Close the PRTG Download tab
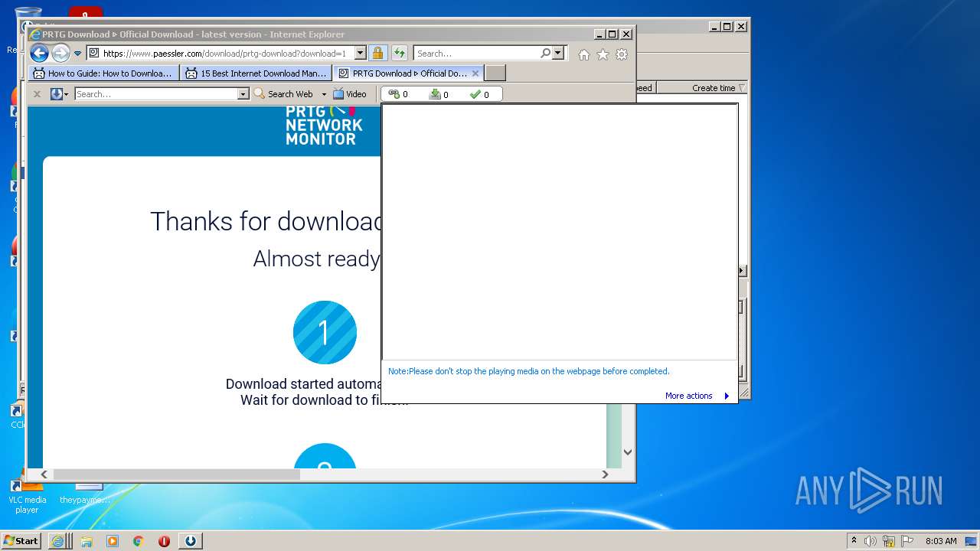 coord(475,73)
